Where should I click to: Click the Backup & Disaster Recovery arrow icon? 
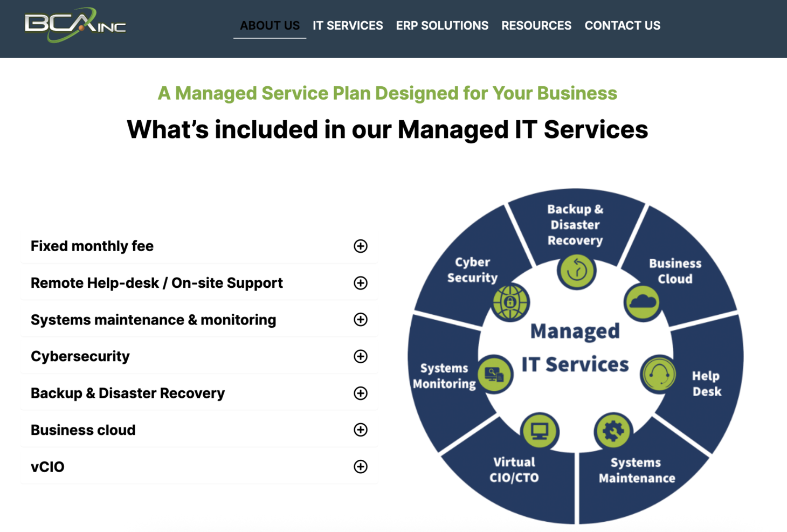(576, 272)
